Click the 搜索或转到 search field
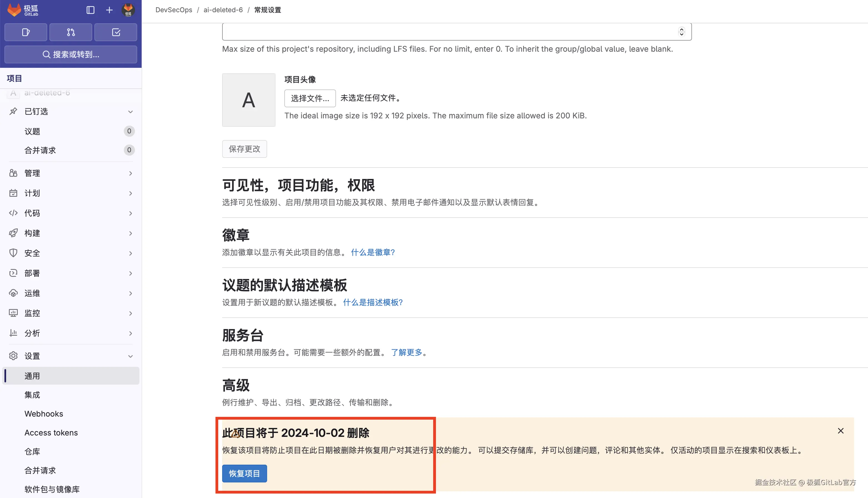This screenshot has height=498, width=868. pos(71,54)
